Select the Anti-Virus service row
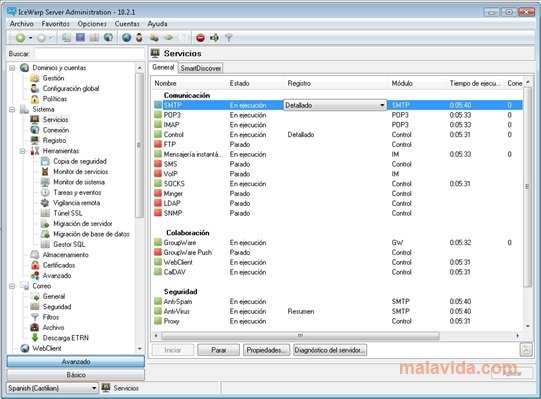The width and height of the screenshot is (541, 399). (338, 311)
